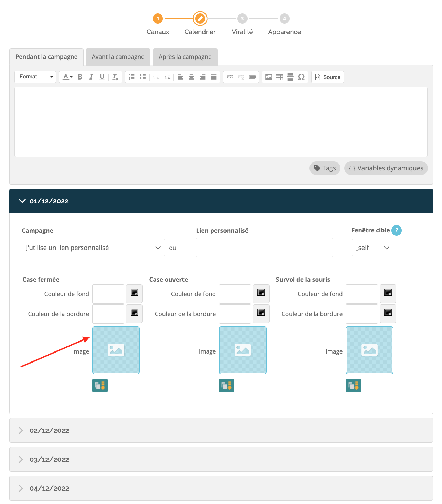Open the Fenêtre cible _self dropdown
This screenshot has height=504, width=442.
[x=372, y=248]
